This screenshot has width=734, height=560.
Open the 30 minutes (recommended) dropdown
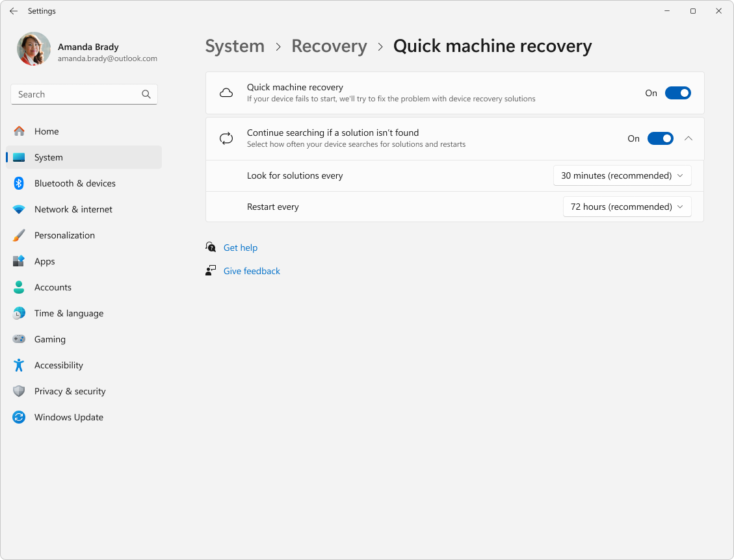[622, 175]
